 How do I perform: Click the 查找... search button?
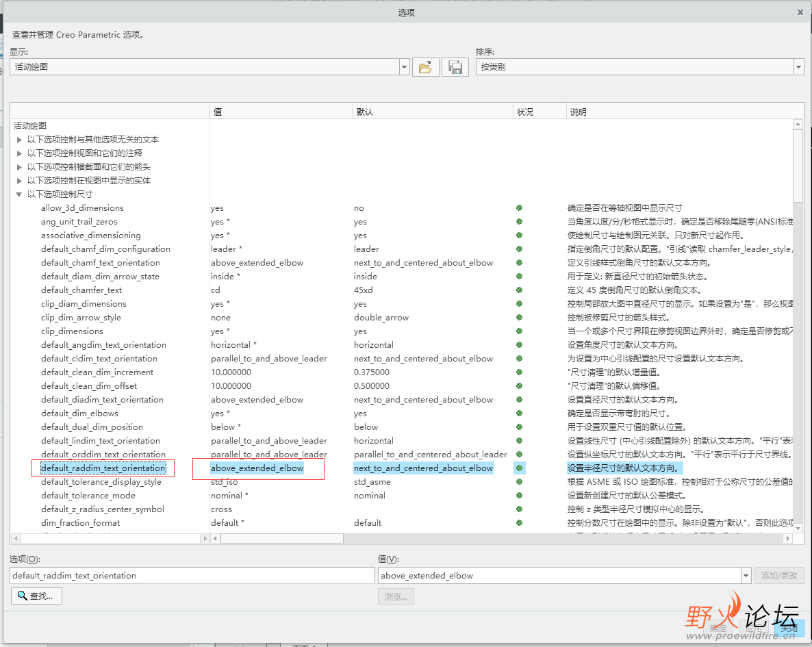click(x=36, y=596)
